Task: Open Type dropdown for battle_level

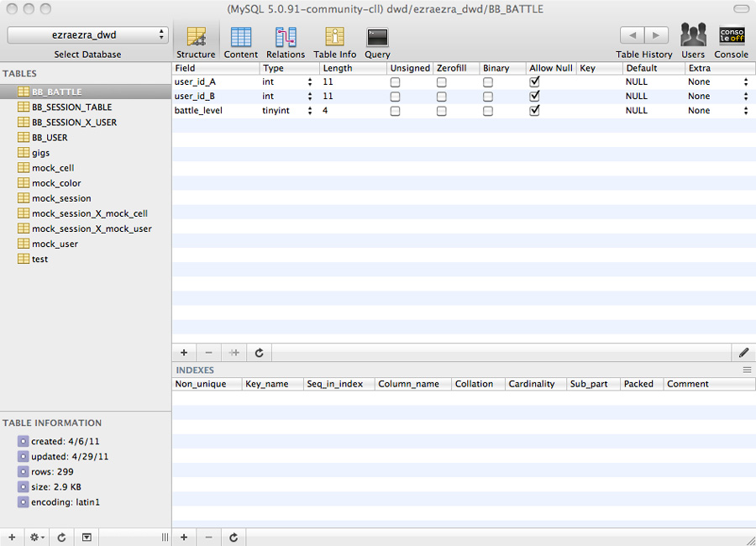Action: 310,111
